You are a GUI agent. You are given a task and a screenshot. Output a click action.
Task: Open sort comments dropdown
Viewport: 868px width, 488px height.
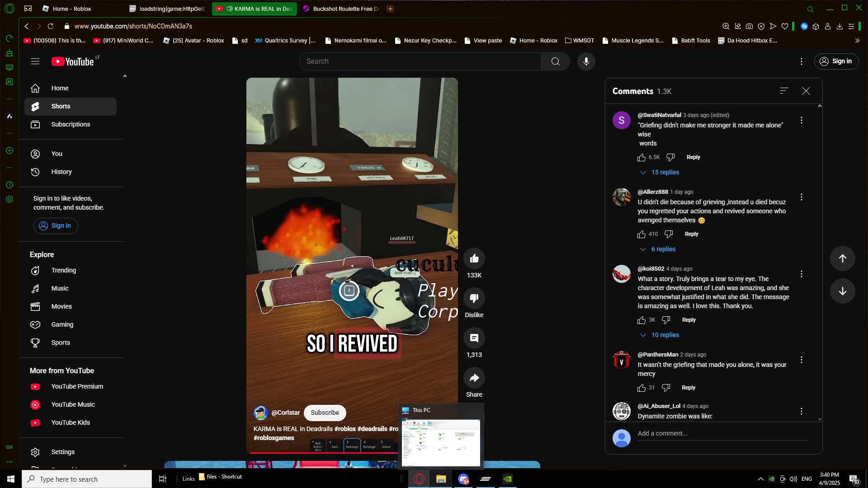(784, 91)
